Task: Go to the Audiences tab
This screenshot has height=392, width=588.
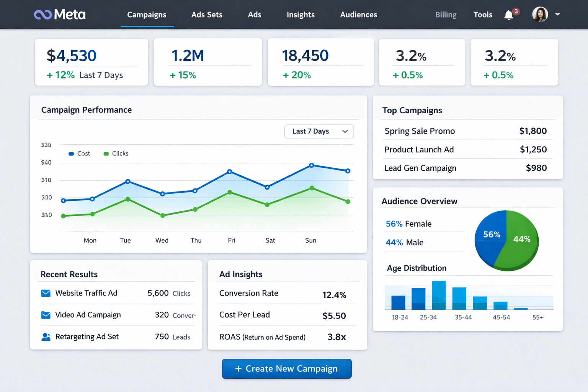Action: pyautogui.click(x=358, y=15)
